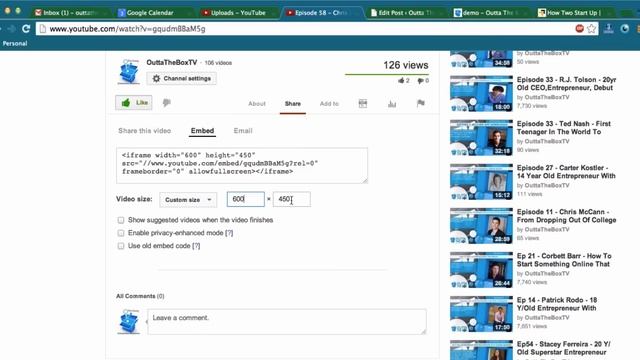The height and width of the screenshot is (360, 640).
Task: Switch to demo - Outta The browser tab
Action: coord(488,13)
